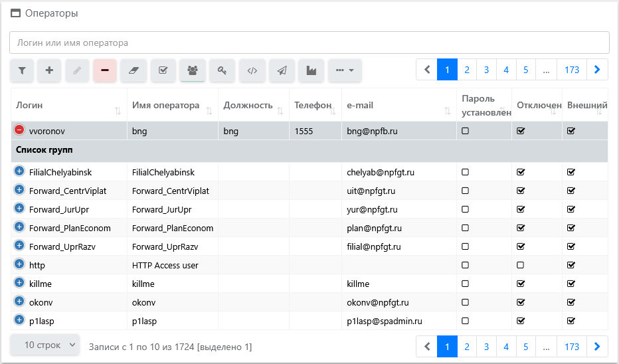Open the more actions ellipsis dropdown
Image resolution: width=619 pixels, height=364 pixels.
coord(345,70)
